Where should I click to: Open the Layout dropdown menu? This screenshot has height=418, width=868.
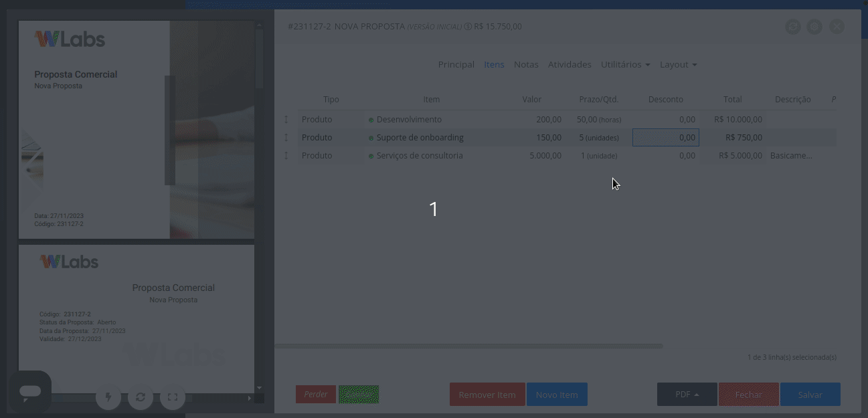point(678,64)
